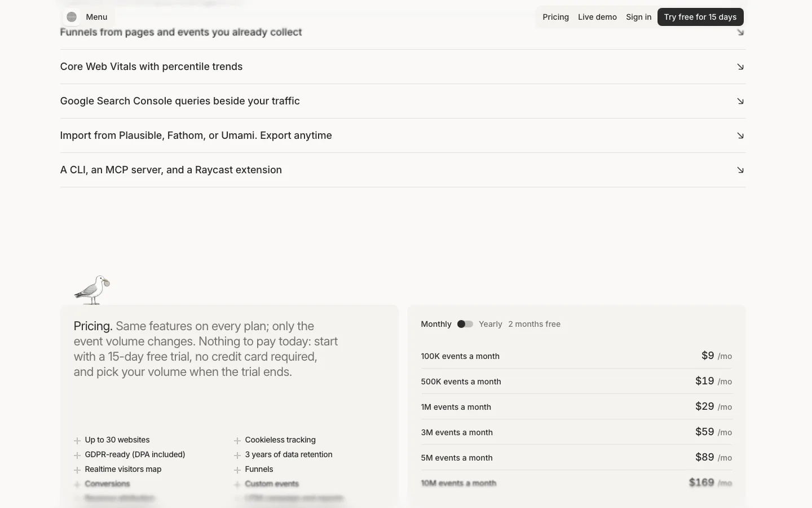Viewport: 812px width, 508px height.
Task: Click the Realtime visitors map feature text
Action: [123, 469]
